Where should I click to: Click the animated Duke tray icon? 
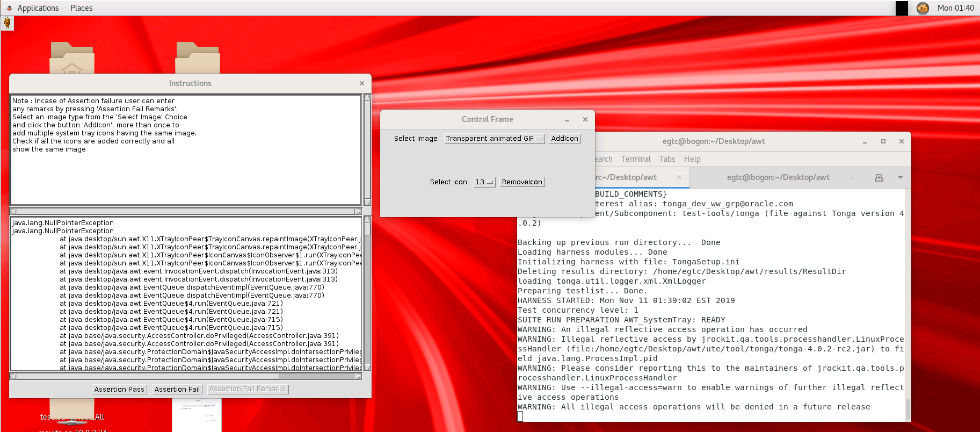(x=7, y=23)
